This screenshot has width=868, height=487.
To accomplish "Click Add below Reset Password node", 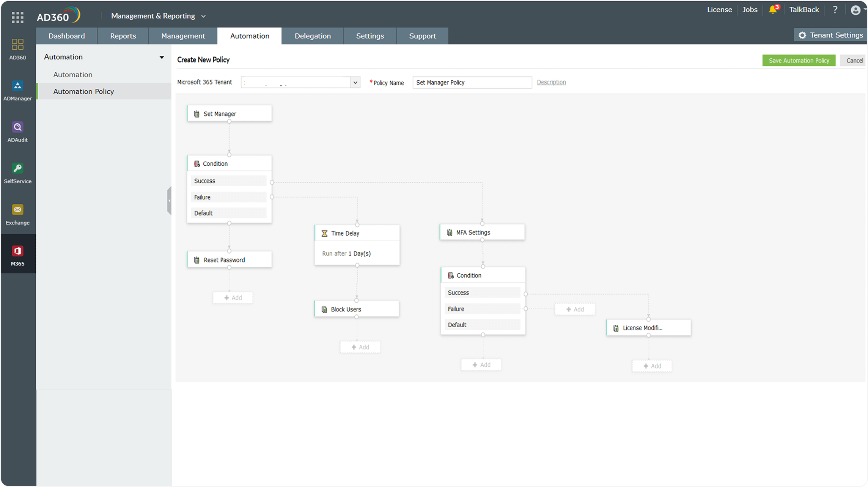I will click(233, 298).
